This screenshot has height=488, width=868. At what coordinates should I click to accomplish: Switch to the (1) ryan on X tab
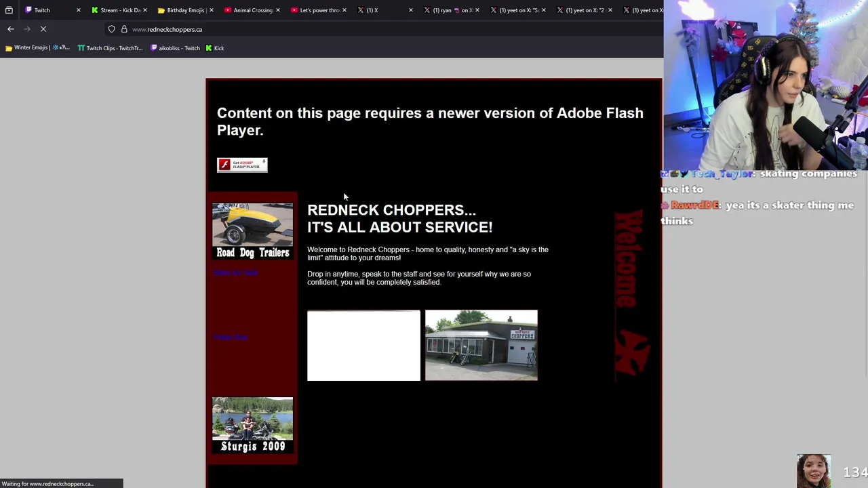tap(451, 10)
